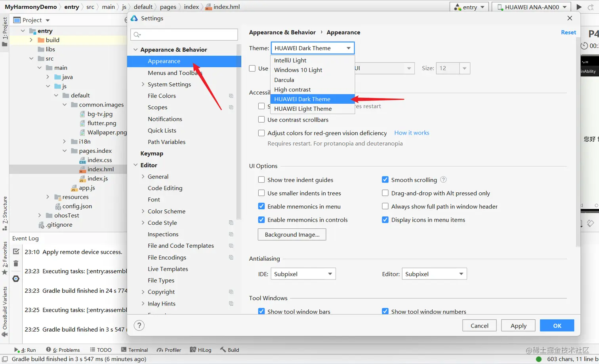Expand the build folder in project tree
The image size is (599, 364).
(x=31, y=40)
